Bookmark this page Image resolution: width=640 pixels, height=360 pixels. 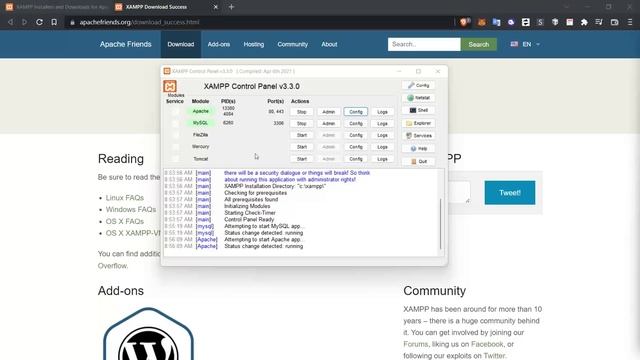tap(54, 22)
